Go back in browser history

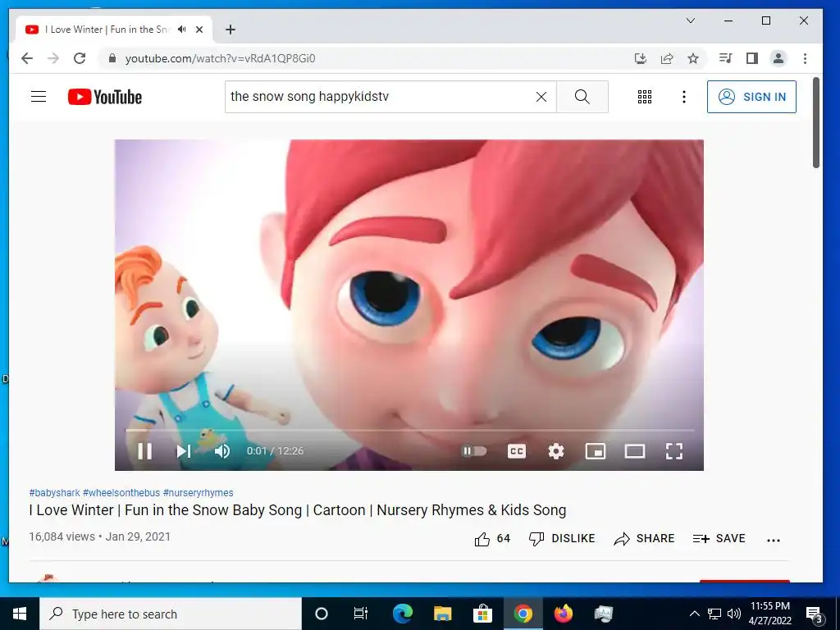coord(27,58)
